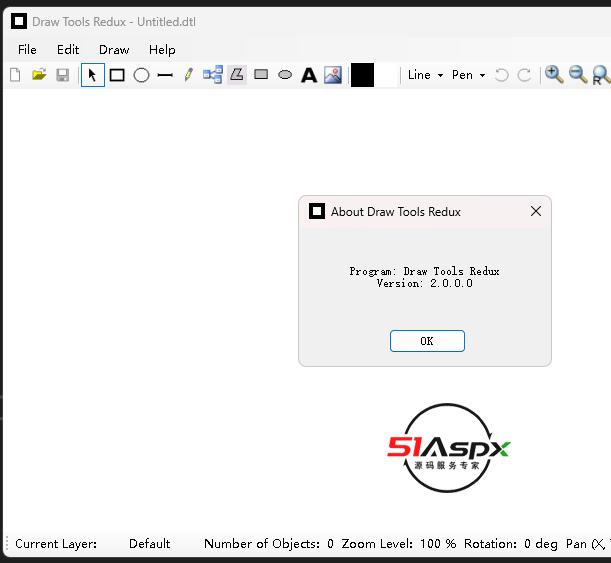The image size is (611, 563).
Task: Click the Zoom Reset magnifier
Action: pos(601,75)
